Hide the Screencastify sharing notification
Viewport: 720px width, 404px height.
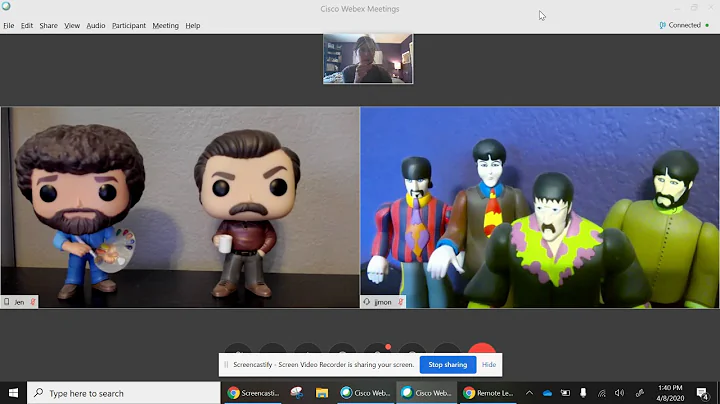[489, 365]
